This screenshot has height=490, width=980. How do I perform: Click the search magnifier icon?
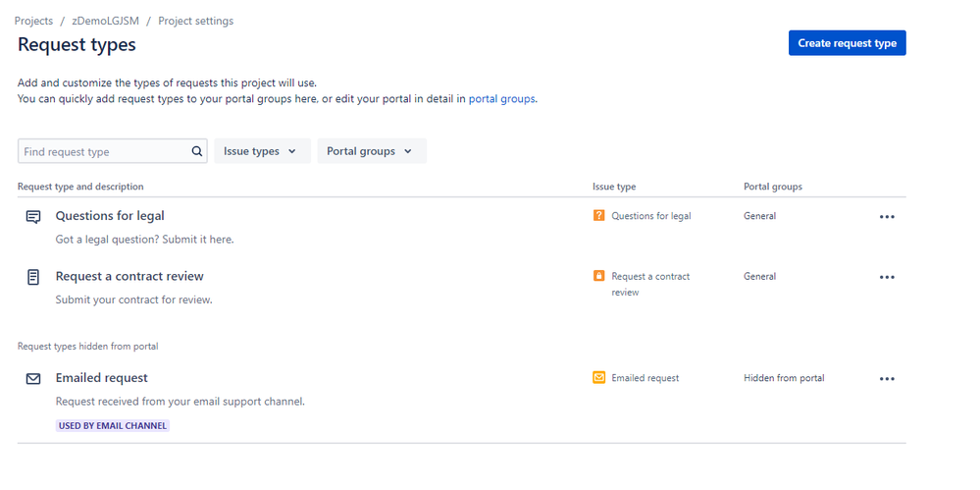coord(197,151)
